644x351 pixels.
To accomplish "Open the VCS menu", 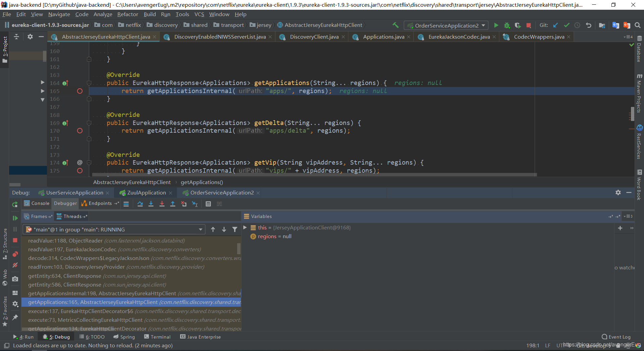I will 199,14.
